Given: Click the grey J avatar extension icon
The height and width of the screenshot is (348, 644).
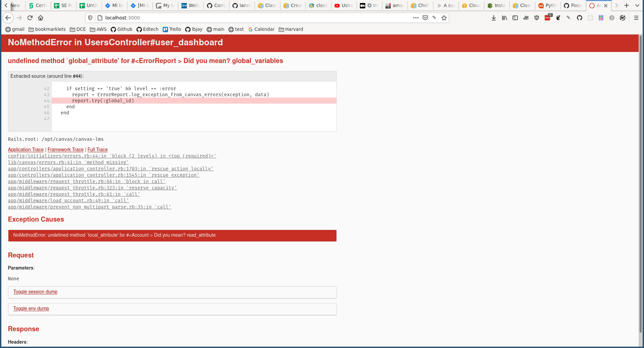Looking at the screenshot, I should [612, 18].
